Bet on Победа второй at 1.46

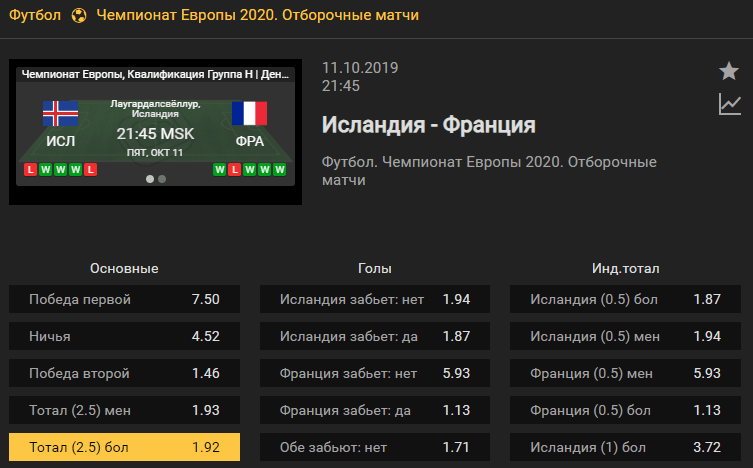click(124, 373)
